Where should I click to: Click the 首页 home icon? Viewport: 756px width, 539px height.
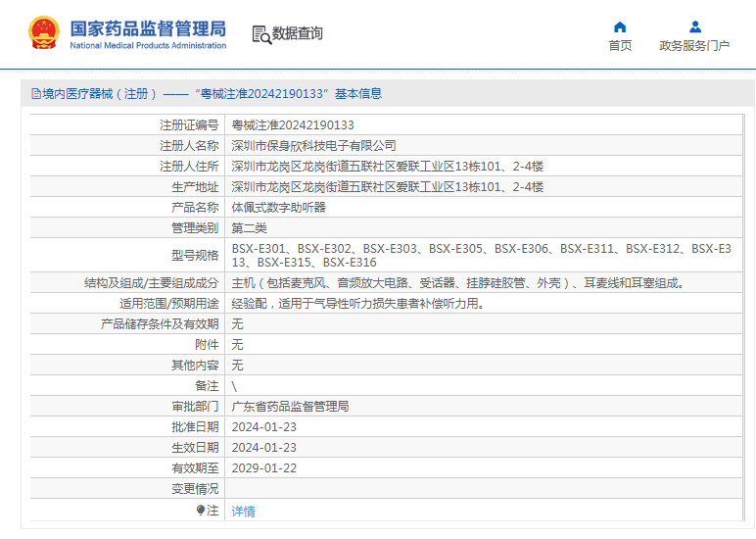tap(620, 27)
